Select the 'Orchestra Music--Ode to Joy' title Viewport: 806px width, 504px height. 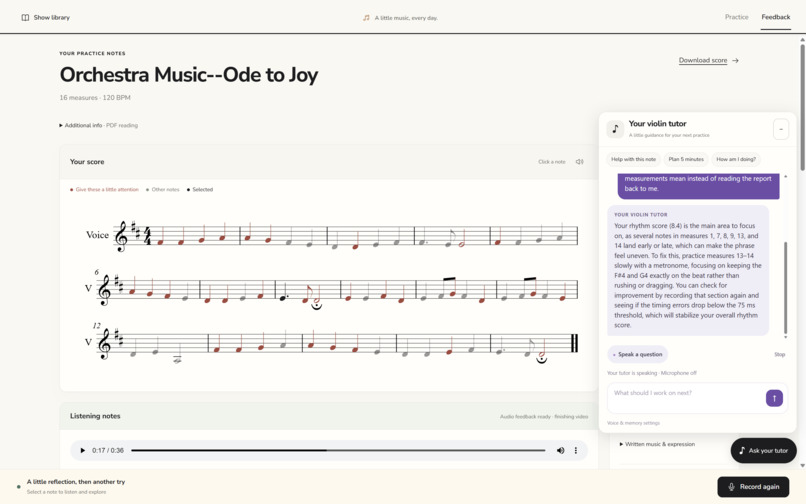[189, 75]
